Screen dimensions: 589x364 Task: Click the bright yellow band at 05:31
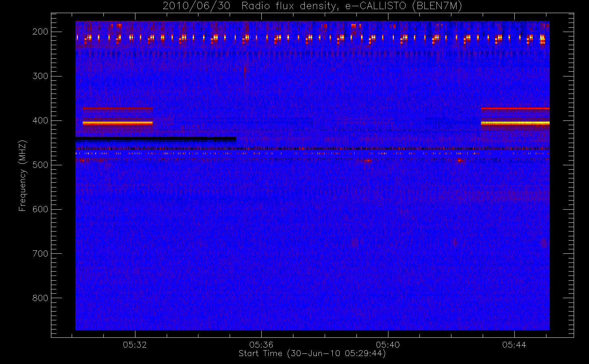[118, 123]
